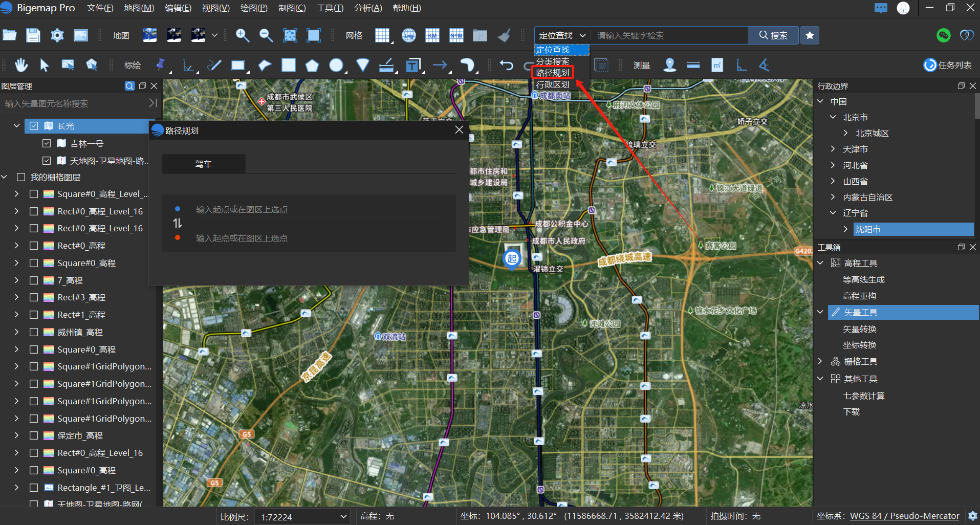This screenshot has height=525, width=980.
Task: Toggle the 吉林一号 layer checkbox
Action: (x=47, y=143)
